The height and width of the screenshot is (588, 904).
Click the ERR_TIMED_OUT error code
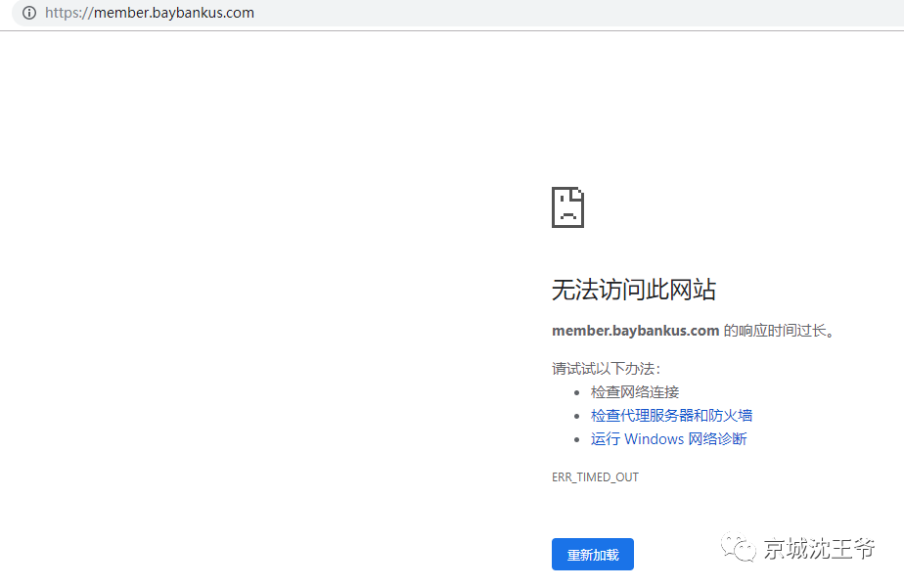click(x=595, y=476)
